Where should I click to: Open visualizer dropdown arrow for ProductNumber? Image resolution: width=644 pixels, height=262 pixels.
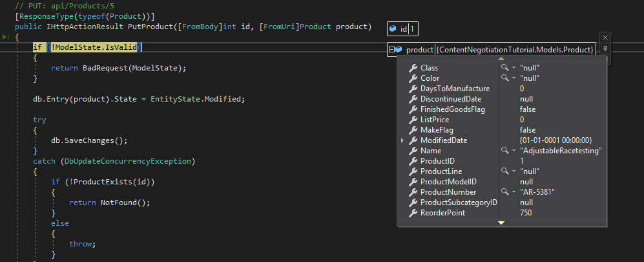click(x=513, y=192)
